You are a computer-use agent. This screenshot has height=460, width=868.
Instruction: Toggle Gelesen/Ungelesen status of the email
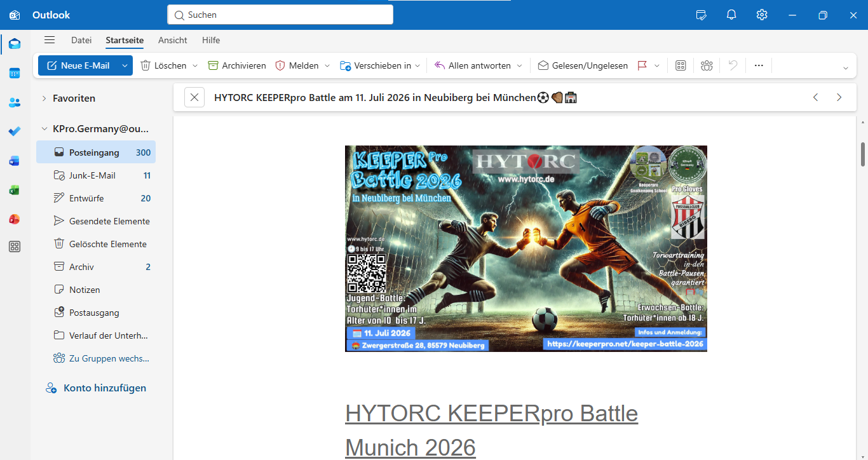[x=583, y=65]
